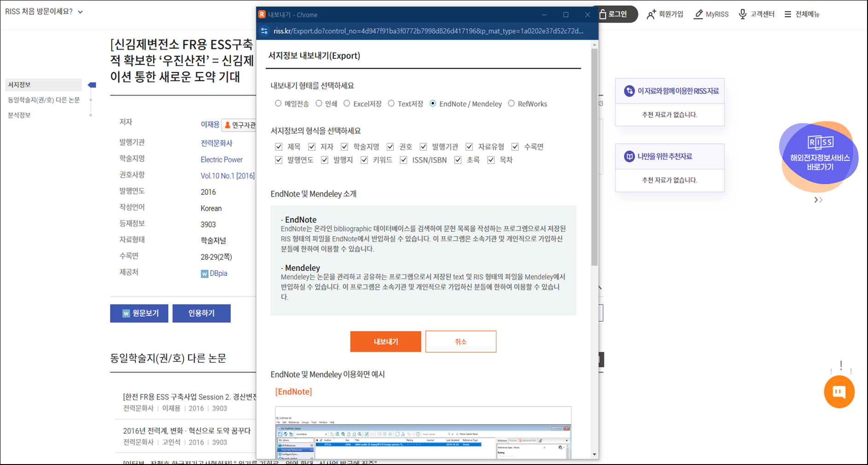Click the 회원가입 person-plus icon
This screenshot has width=868, height=465.
(651, 14)
